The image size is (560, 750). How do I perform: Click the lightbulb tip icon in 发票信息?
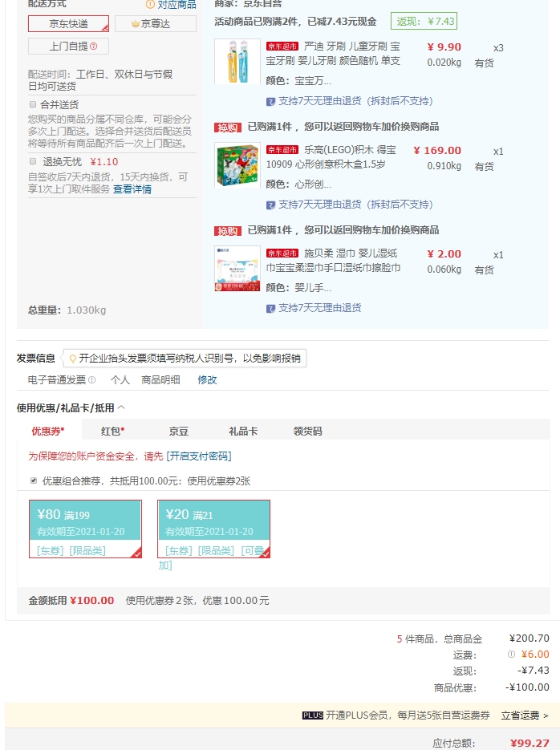[x=73, y=359]
